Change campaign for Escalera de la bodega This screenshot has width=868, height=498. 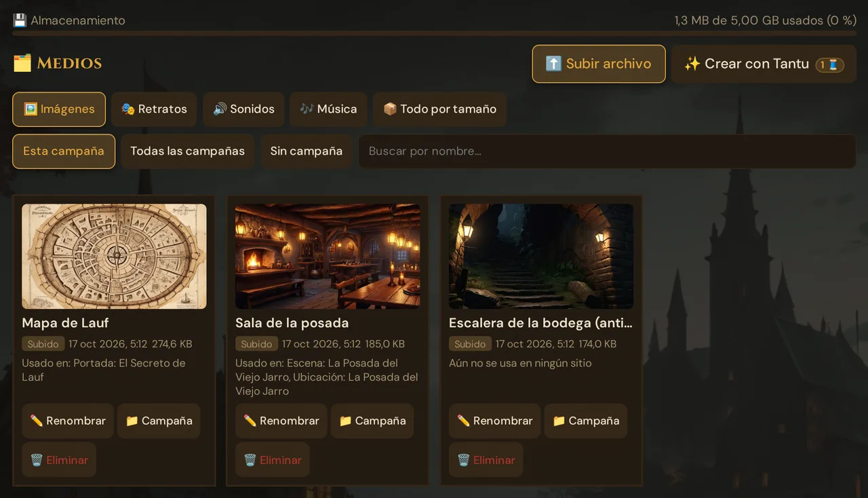[x=586, y=421]
